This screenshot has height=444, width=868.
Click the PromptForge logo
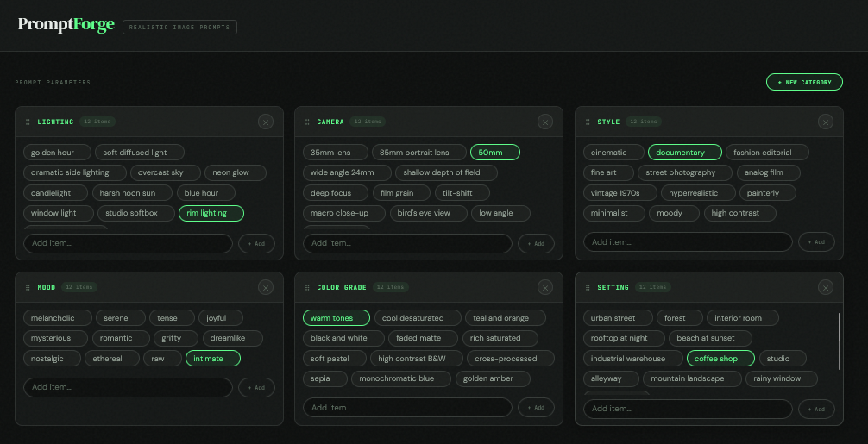[66, 25]
